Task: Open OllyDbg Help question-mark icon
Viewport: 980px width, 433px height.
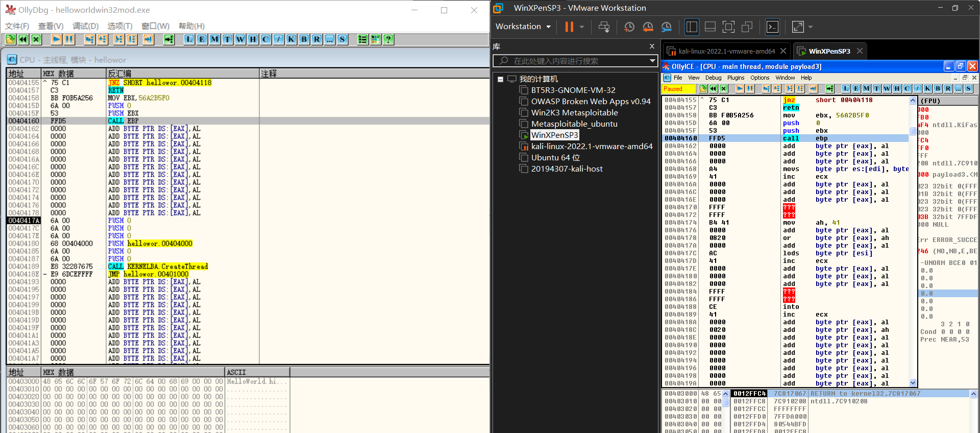Action: tap(388, 39)
